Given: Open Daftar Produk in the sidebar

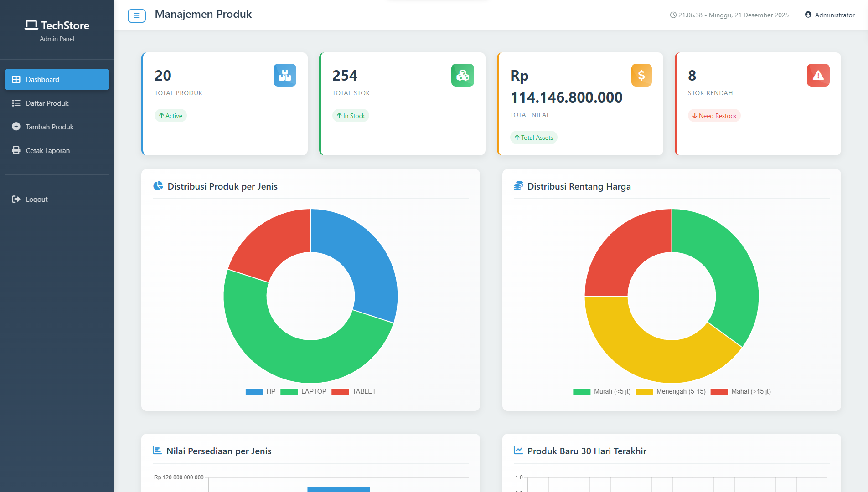Looking at the screenshot, I should tap(47, 103).
